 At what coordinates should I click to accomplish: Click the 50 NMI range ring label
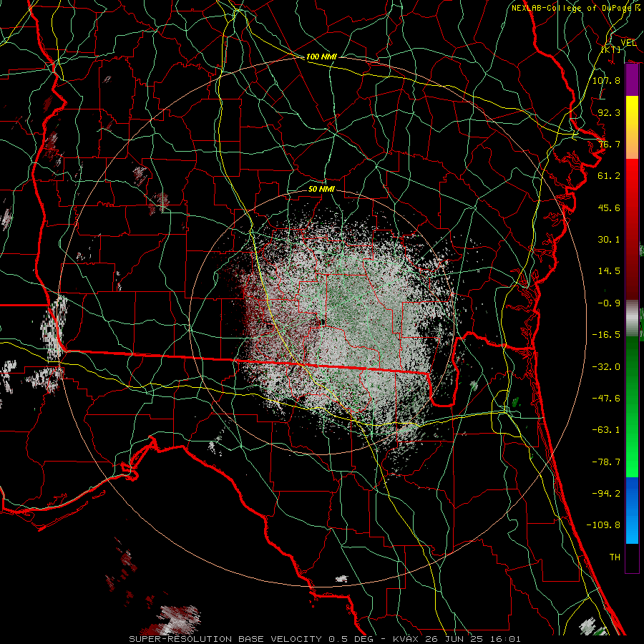pos(321,189)
